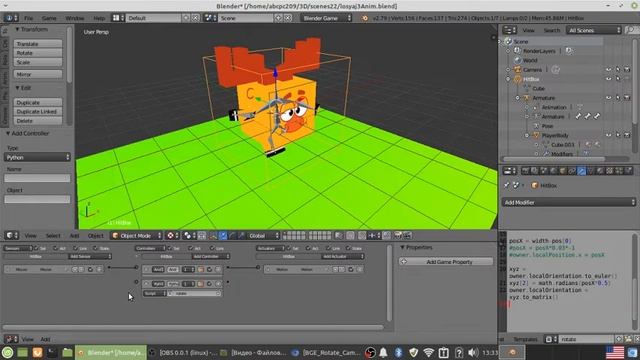Open the Object Mode dropdown
The image size is (640, 360).
(x=136, y=236)
